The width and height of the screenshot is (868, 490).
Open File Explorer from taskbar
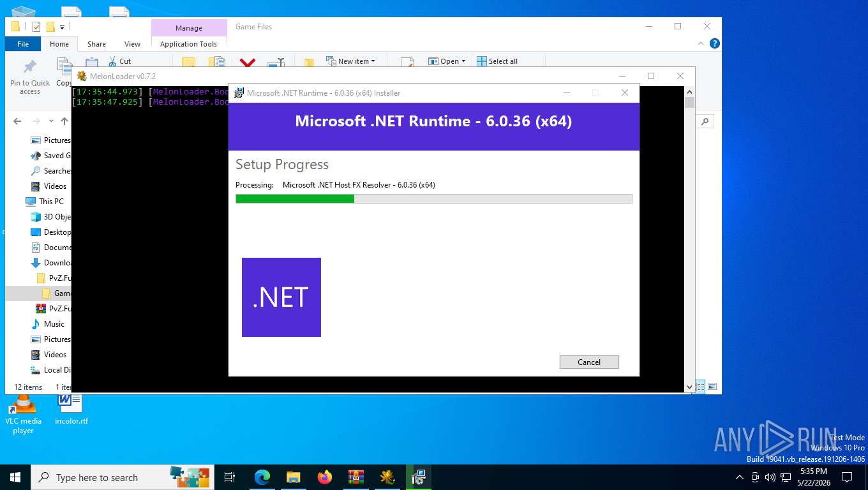pos(294,477)
